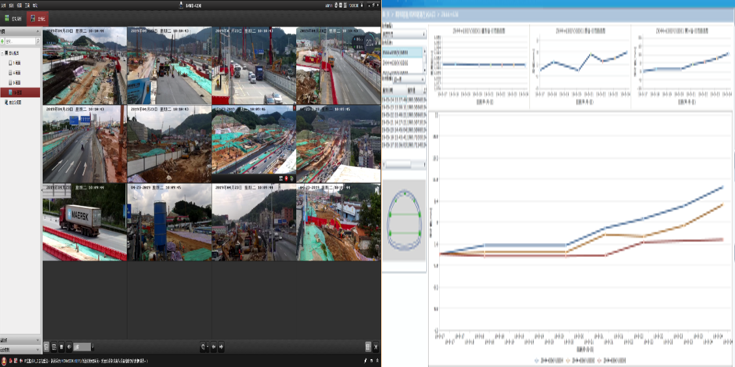The width and height of the screenshot is (735, 367).
Task: Open the dropdown above the data table
Action: 409,79
